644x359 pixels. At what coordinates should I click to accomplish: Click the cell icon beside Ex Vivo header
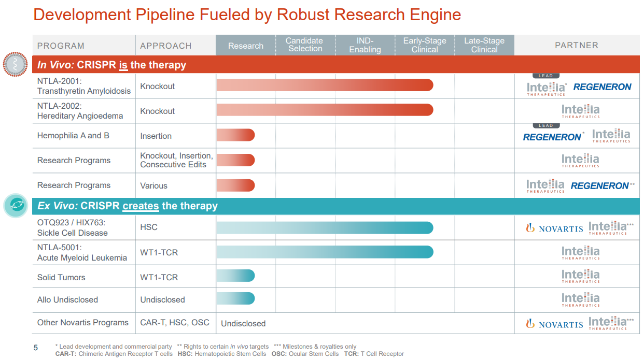pyautogui.click(x=16, y=205)
